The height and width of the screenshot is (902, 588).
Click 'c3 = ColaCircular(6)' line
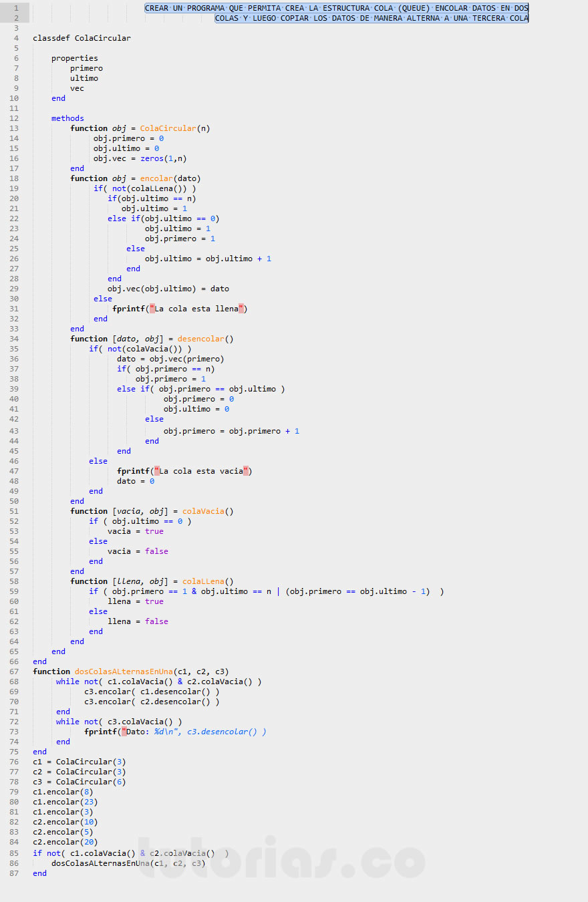click(x=80, y=782)
